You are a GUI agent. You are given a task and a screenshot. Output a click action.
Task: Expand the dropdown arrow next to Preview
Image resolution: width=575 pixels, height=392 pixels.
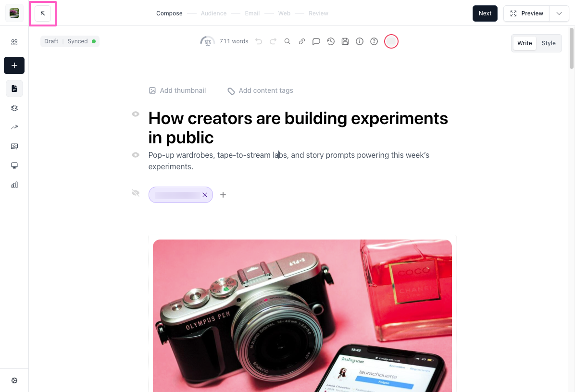pos(559,13)
